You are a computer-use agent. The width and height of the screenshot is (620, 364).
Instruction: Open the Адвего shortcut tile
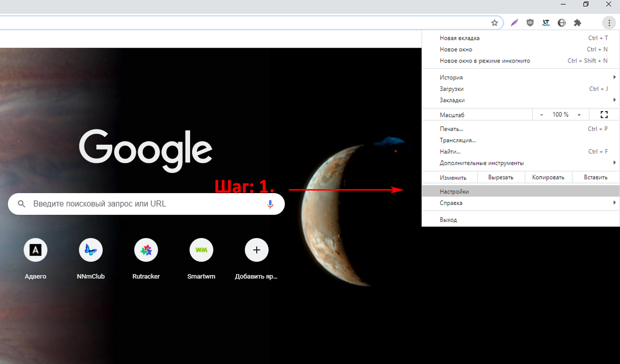[x=36, y=258]
